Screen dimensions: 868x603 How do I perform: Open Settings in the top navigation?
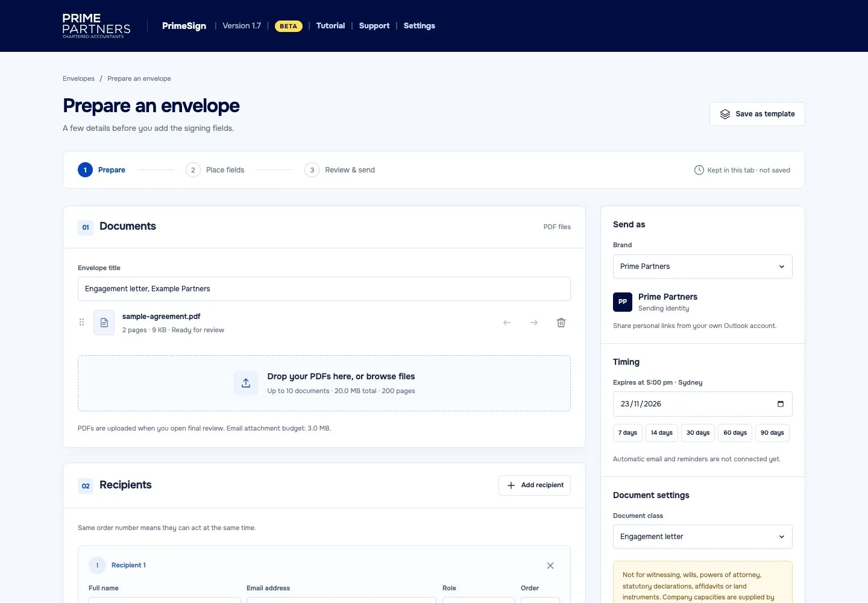[x=420, y=26]
